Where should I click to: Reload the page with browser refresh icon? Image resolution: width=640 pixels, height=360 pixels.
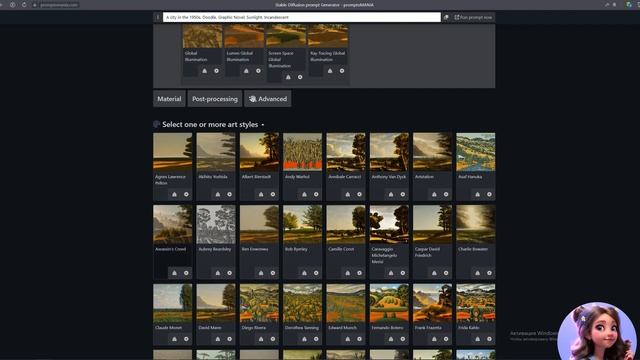coord(24,5)
